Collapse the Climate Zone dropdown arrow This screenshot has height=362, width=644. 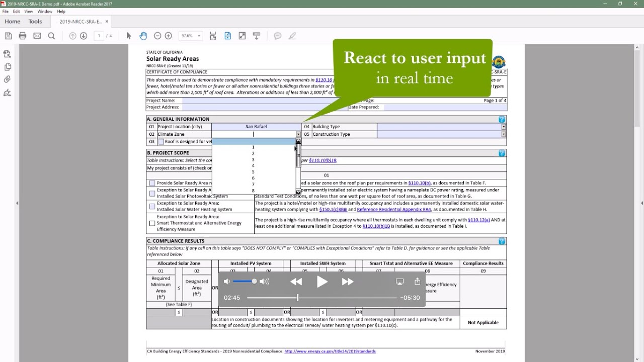pos(298,134)
